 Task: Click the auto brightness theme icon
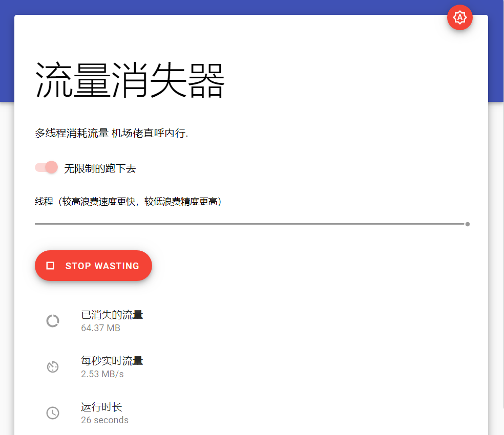tap(459, 18)
